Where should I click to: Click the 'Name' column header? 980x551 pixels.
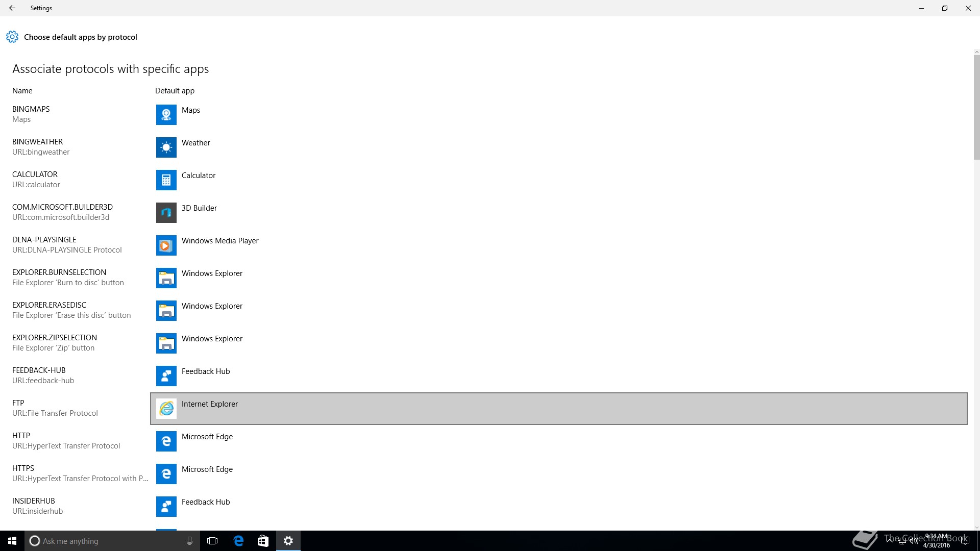[x=22, y=91]
